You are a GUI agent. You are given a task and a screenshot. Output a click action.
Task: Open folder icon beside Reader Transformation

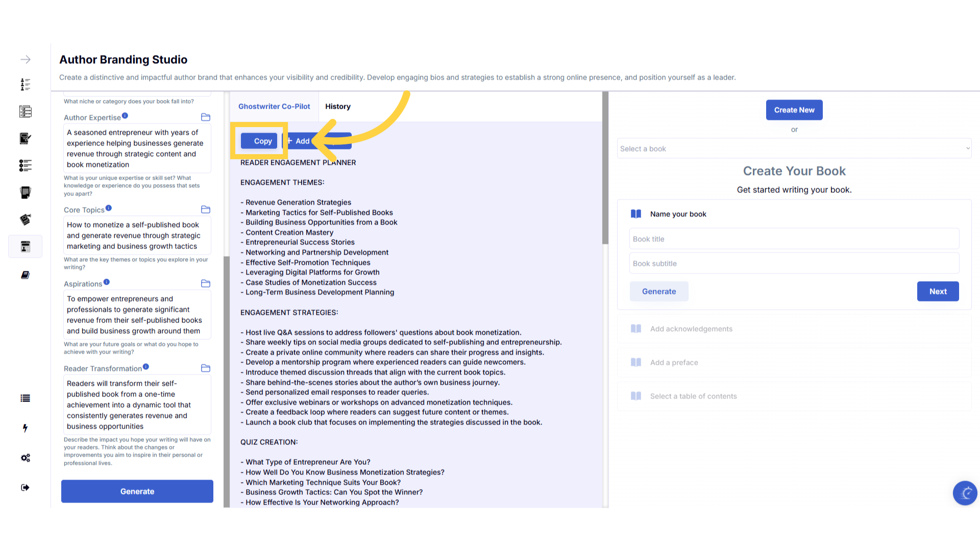pos(206,368)
